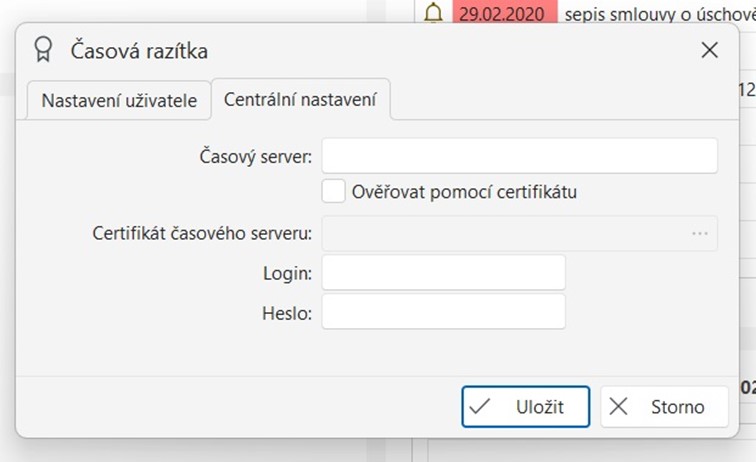
Task: Click into the Heslo password field
Action: [443, 312]
